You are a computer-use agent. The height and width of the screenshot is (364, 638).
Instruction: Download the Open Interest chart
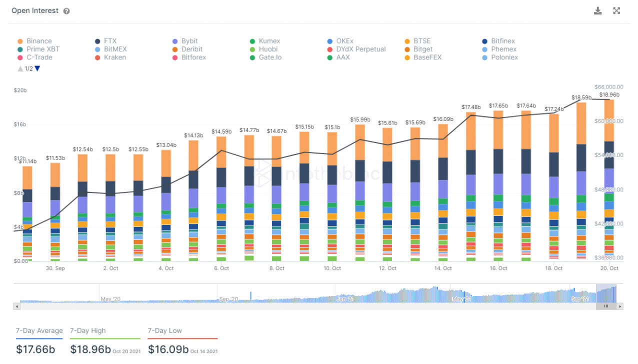point(598,10)
